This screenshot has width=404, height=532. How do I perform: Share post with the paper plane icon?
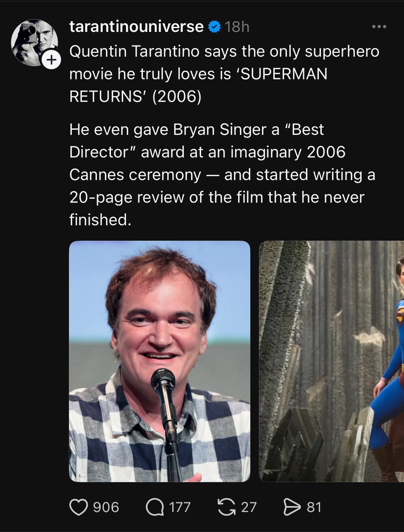[x=291, y=507]
